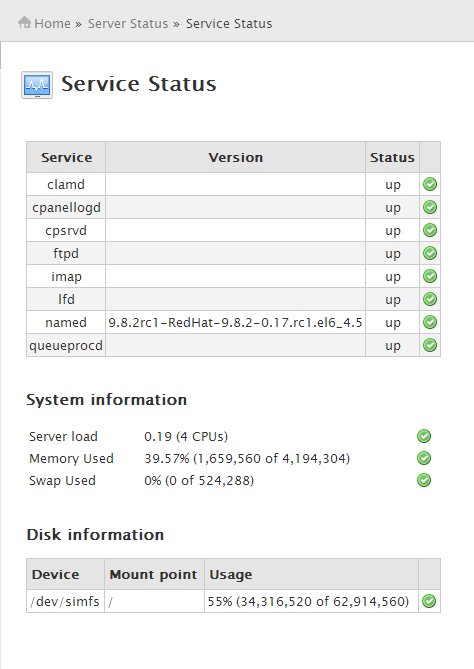
Task: Click the Service column header
Action: (66, 157)
